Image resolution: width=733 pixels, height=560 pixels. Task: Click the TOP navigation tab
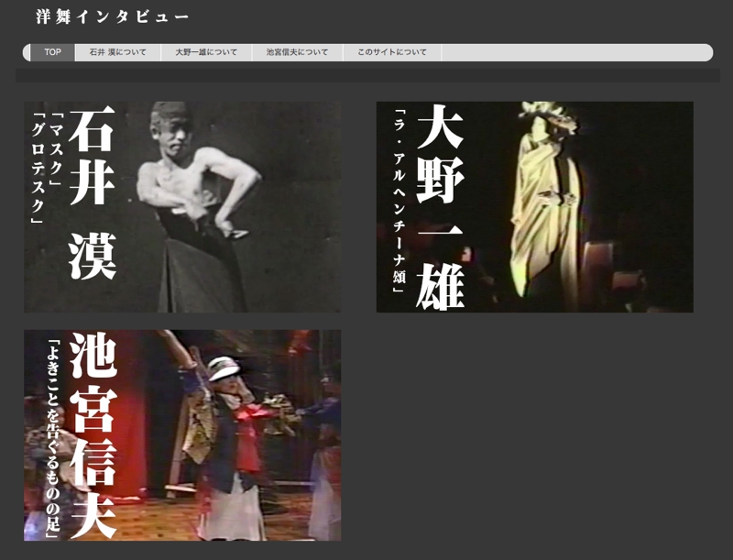click(52, 52)
